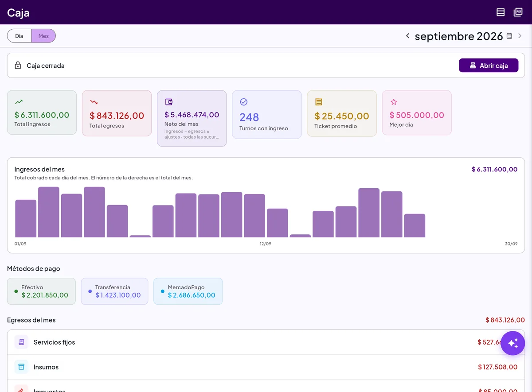This screenshot has height=392, width=532.
Task: Click the first bar of income chart
Action: [x=26, y=218]
